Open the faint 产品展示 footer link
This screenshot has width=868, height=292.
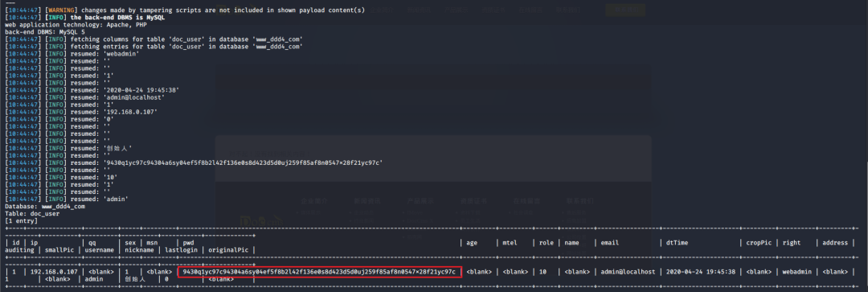[x=420, y=200]
